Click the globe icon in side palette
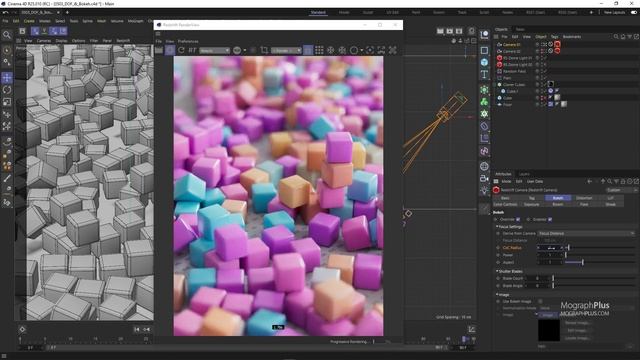This screenshot has width=640, height=360. click(x=484, y=166)
